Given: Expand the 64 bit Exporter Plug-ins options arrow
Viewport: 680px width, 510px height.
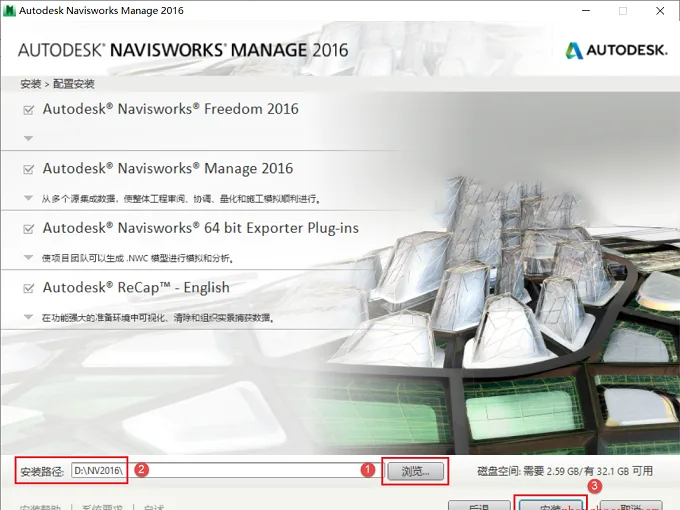Looking at the screenshot, I should (29, 258).
